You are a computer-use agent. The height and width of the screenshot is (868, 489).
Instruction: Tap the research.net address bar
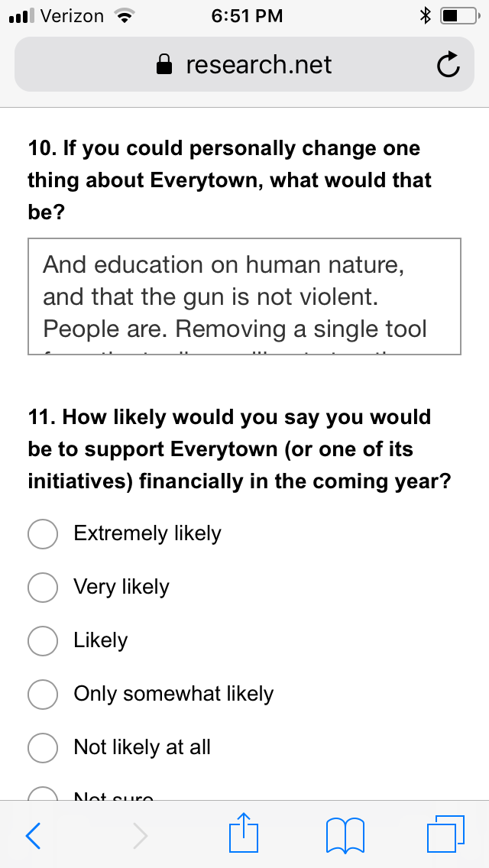click(244, 64)
